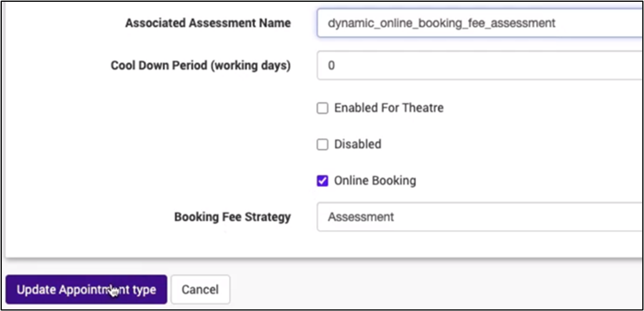Click the empty box beside Enabled For Theatre

[323, 108]
